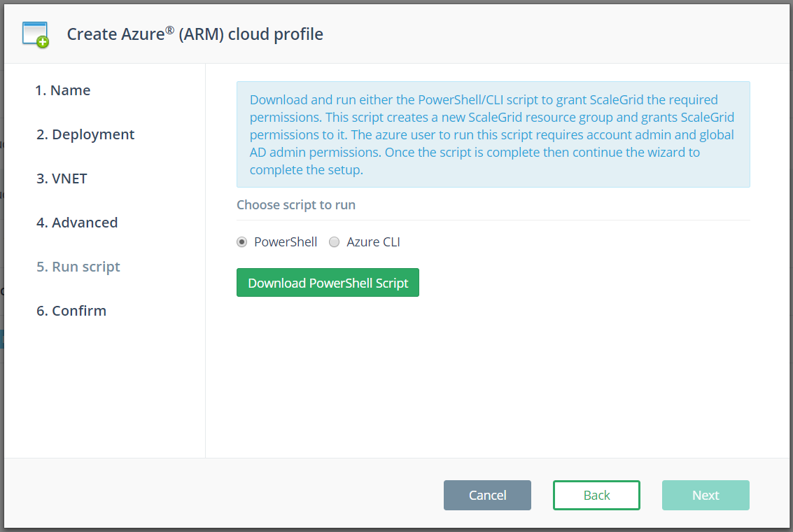Click the Create Azure ARM cloud profile title
Screen dimensions: 793x532
pos(195,34)
